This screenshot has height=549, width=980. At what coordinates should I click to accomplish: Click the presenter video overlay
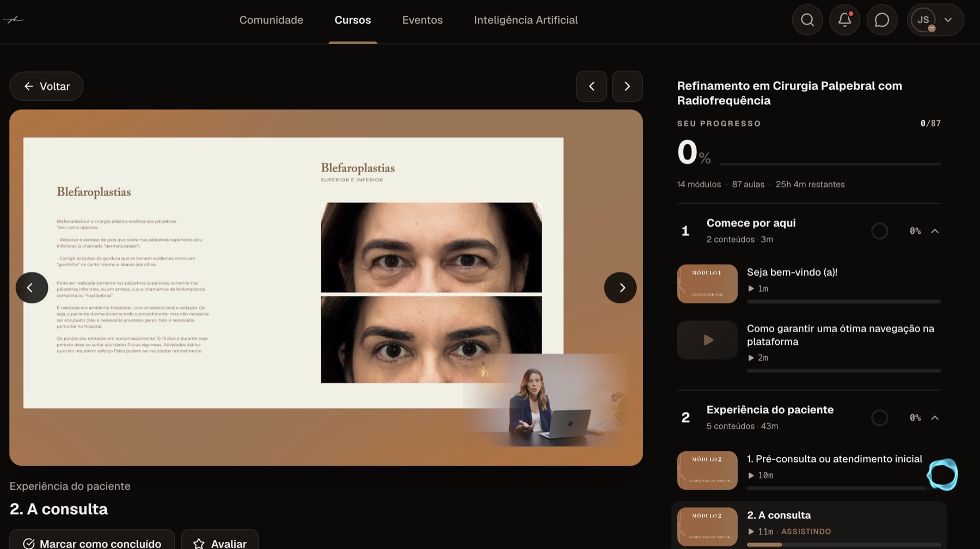[x=544, y=400]
